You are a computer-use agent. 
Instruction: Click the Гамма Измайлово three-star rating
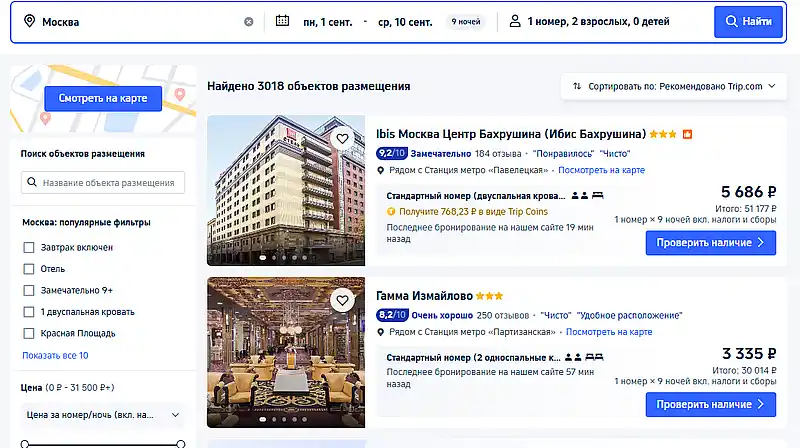coord(489,296)
